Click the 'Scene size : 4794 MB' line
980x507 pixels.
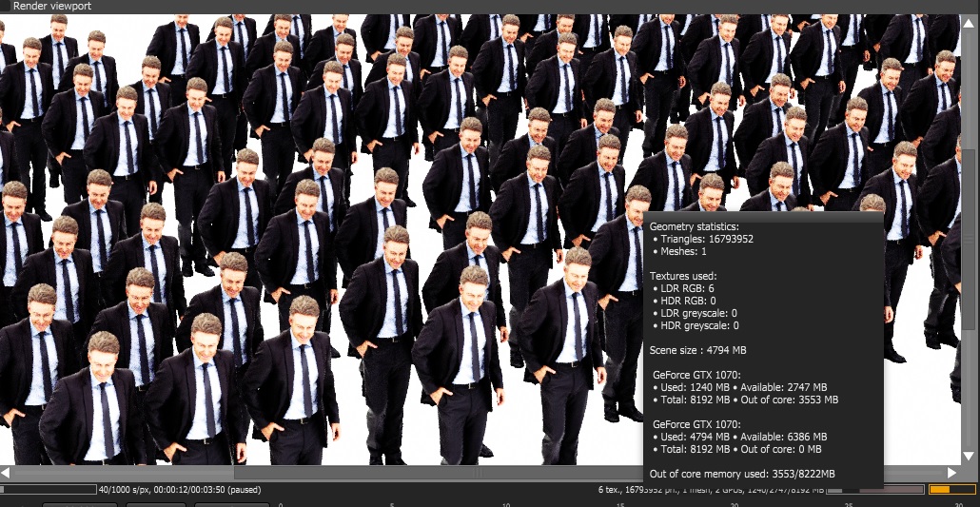pos(697,350)
